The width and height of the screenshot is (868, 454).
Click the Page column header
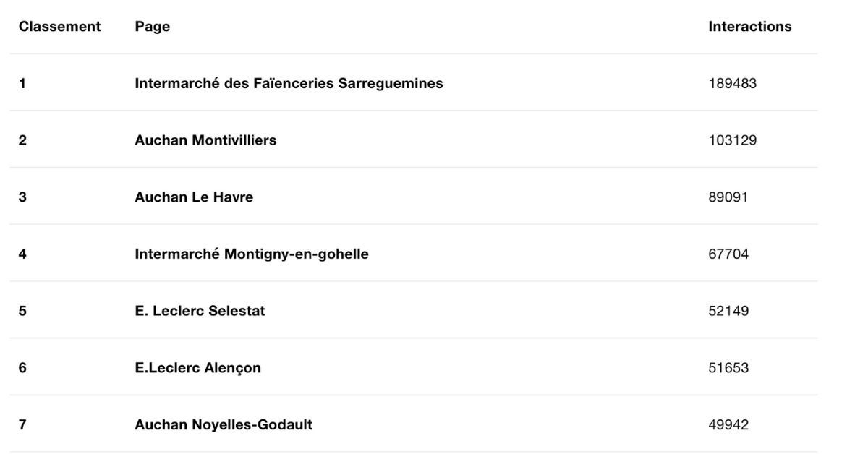pyautogui.click(x=152, y=27)
